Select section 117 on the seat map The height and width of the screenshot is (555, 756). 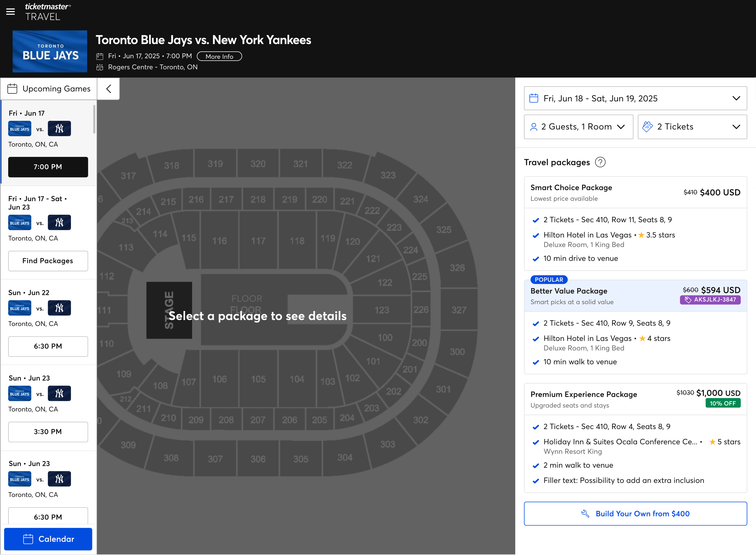[258, 241]
